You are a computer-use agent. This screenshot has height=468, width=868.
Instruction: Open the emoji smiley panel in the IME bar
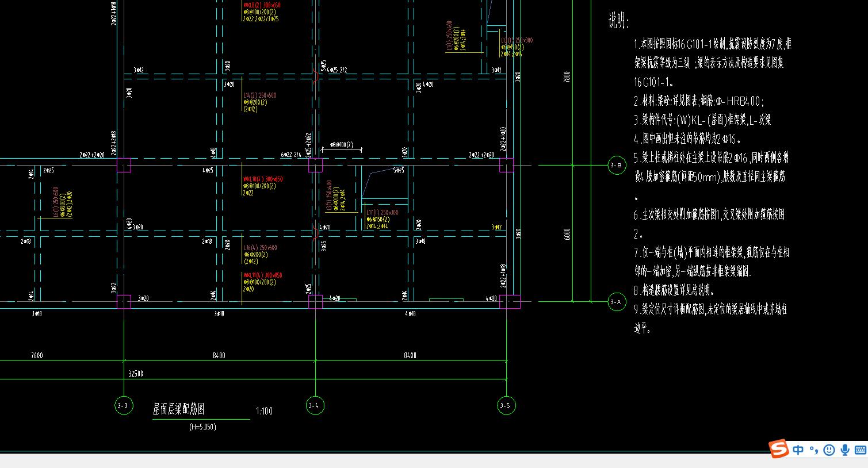pos(829,450)
